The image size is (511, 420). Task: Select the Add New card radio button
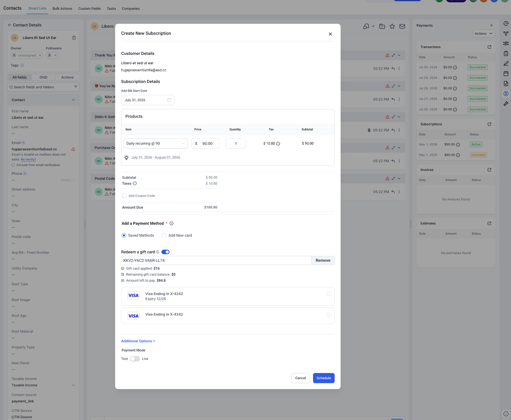tap(164, 235)
